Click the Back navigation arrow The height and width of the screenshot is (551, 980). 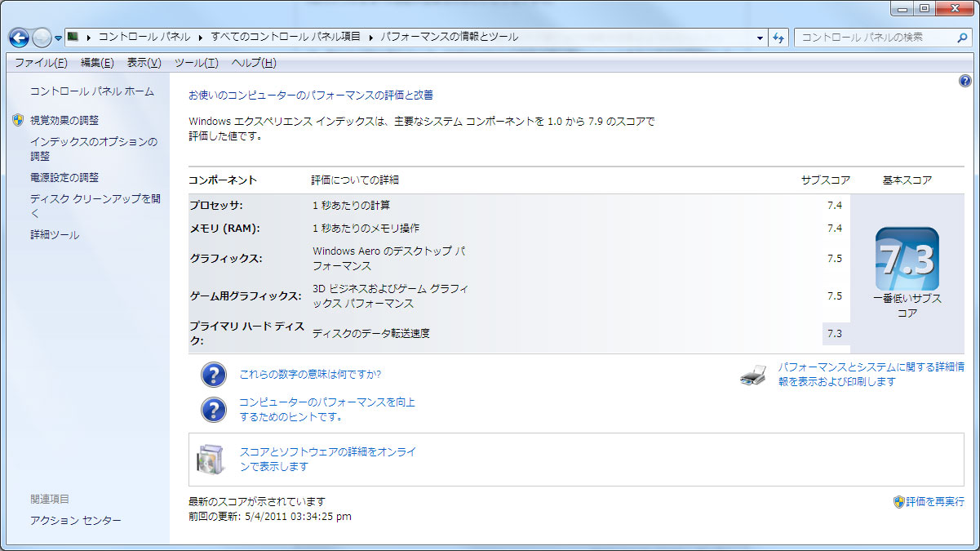coord(19,38)
